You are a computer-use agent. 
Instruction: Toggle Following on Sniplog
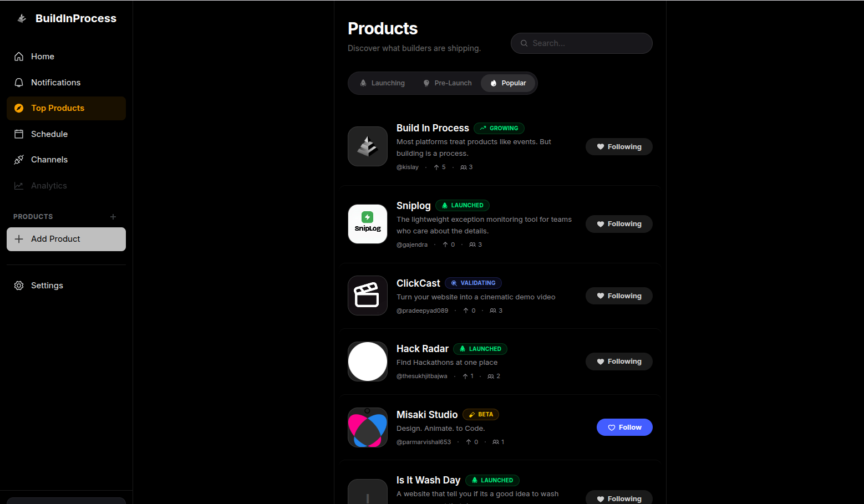[x=618, y=223]
